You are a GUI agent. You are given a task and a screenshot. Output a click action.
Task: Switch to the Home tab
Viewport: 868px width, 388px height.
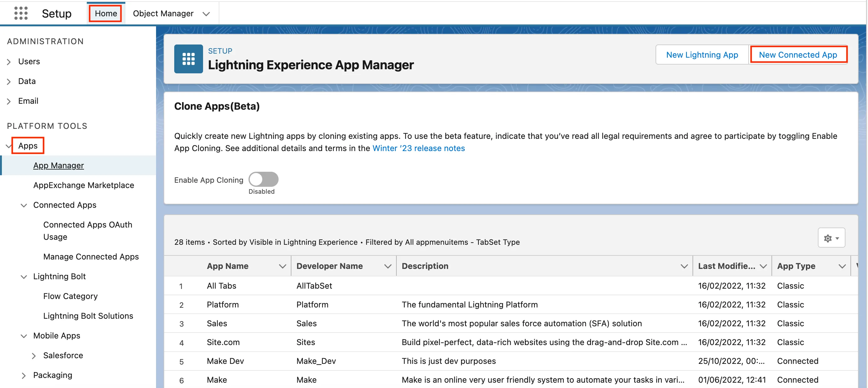pyautogui.click(x=106, y=13)
